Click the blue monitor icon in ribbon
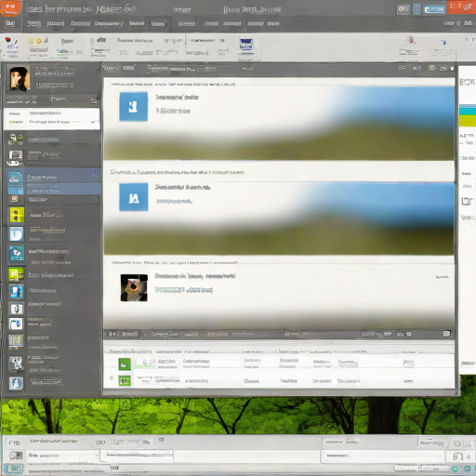The width and height of the screenshot is (476, 476). pyautogui.click(x=246, y=45)
